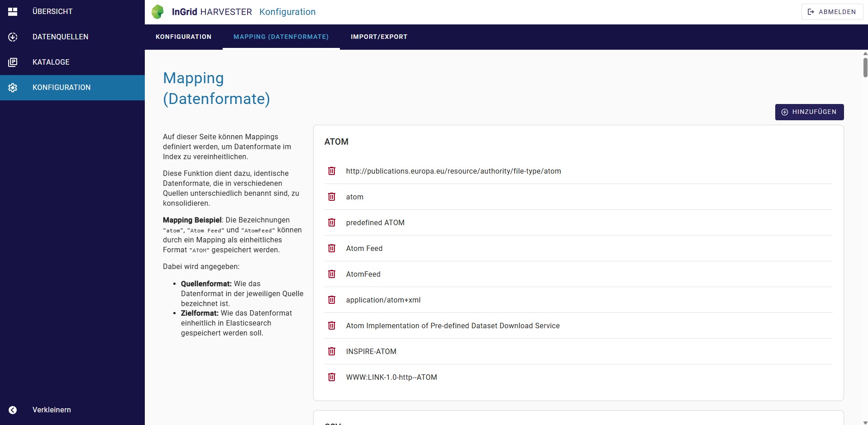Remove the 'AtomFeed' entry via trash icon
This screenshot has height=425, width=868.
[332, 274]
